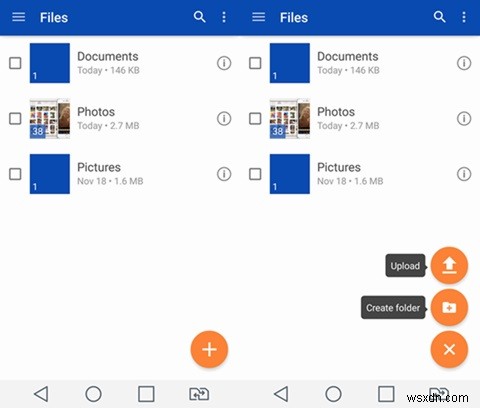Select Pictures folder name in right screen
This screenshot has width=480, height=408.
[339, 167]
